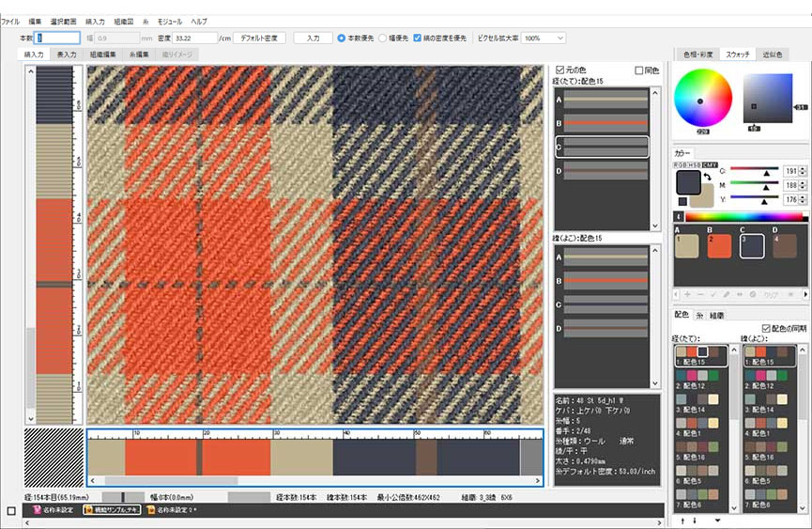Click the move-down arrow below color scheme list

pos(694,520)
